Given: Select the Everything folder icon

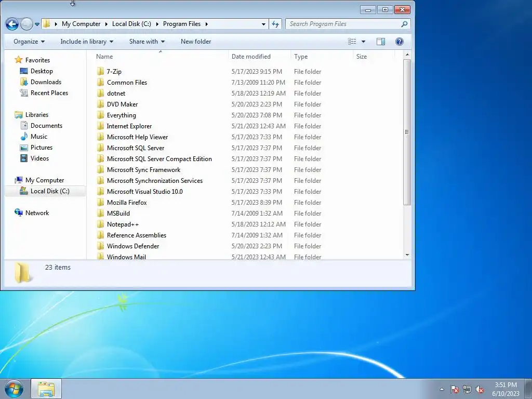Looking at the screenshot, I should coord(100,115).
